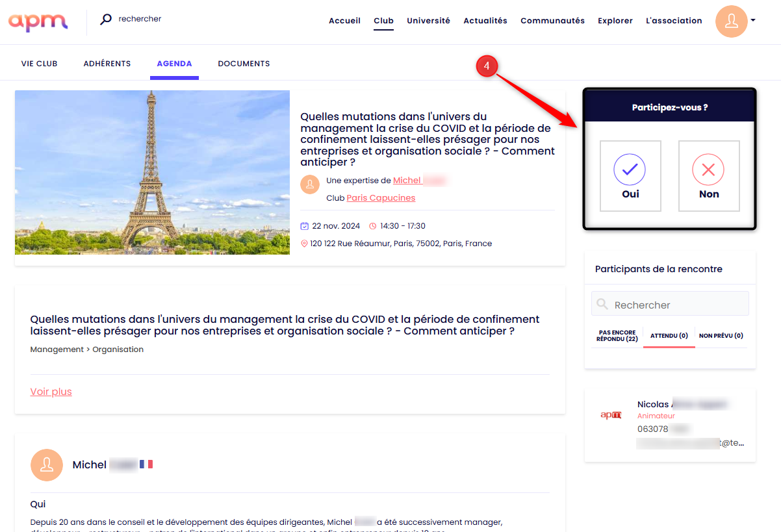Click the Eiffel Tower event image
Image resolution: width=781 pixels, height=532 pixels.
pyautogui.click(x=152, y=172)
